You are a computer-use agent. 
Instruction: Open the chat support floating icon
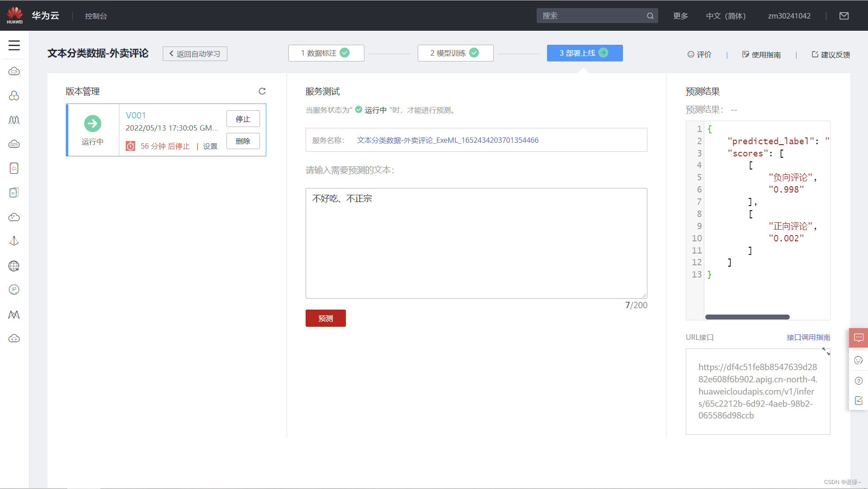(858, 338)
